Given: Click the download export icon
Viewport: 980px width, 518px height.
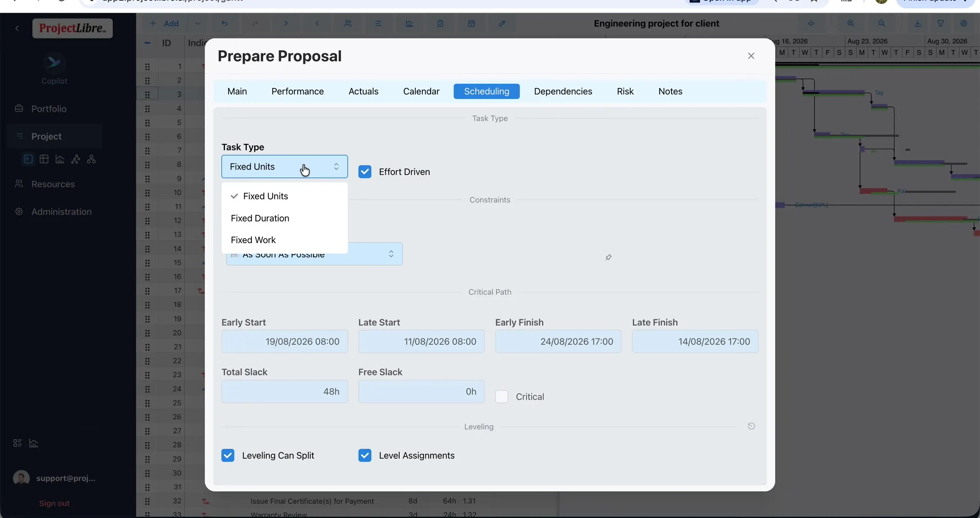Looking at the screenshot, I should point(918,24).
